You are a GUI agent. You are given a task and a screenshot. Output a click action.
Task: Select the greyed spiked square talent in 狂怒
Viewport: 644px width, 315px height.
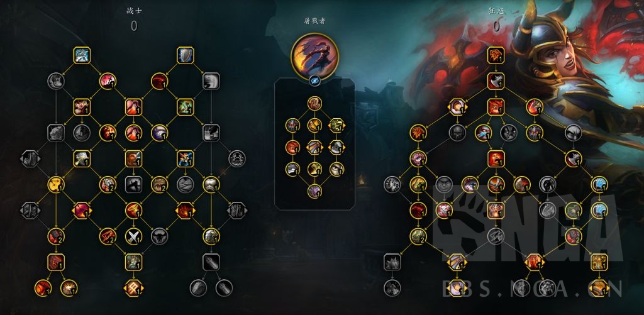click(392, 262)
